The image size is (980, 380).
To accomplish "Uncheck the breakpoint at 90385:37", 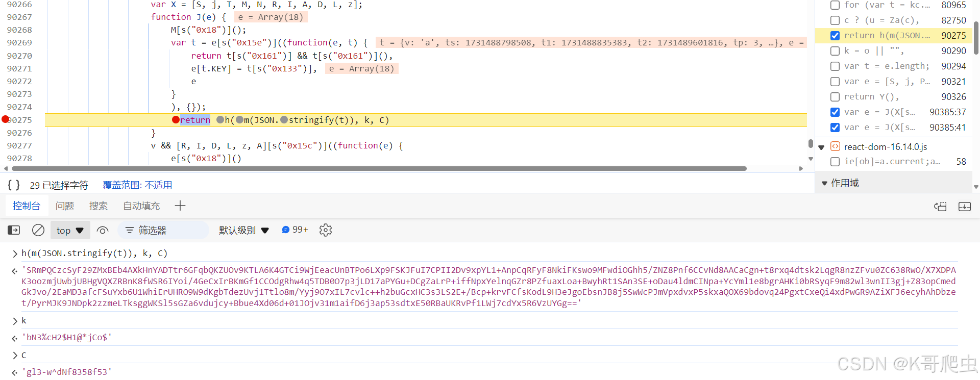I will pos(835,112).
